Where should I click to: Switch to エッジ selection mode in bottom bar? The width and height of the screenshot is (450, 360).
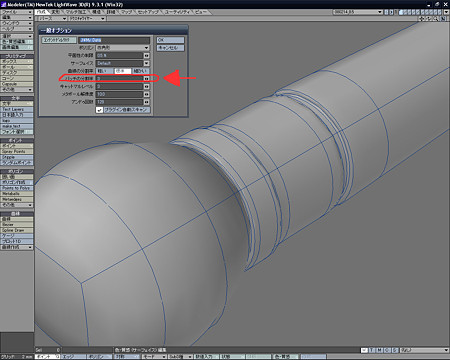73,357
